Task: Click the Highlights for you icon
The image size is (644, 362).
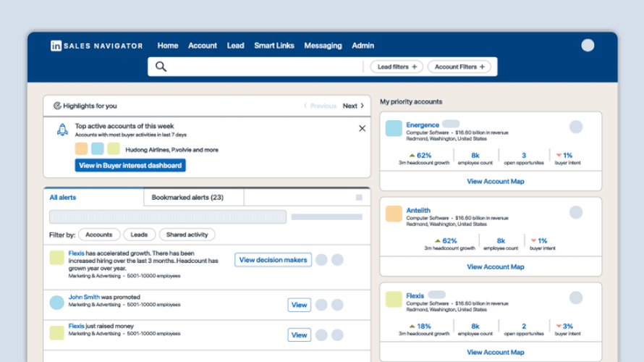Action: coord(57,106)
